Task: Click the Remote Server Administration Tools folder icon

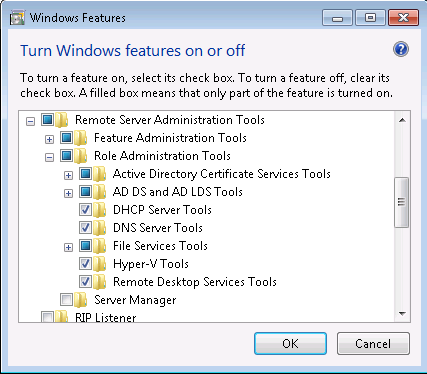Action: point(61,120)
